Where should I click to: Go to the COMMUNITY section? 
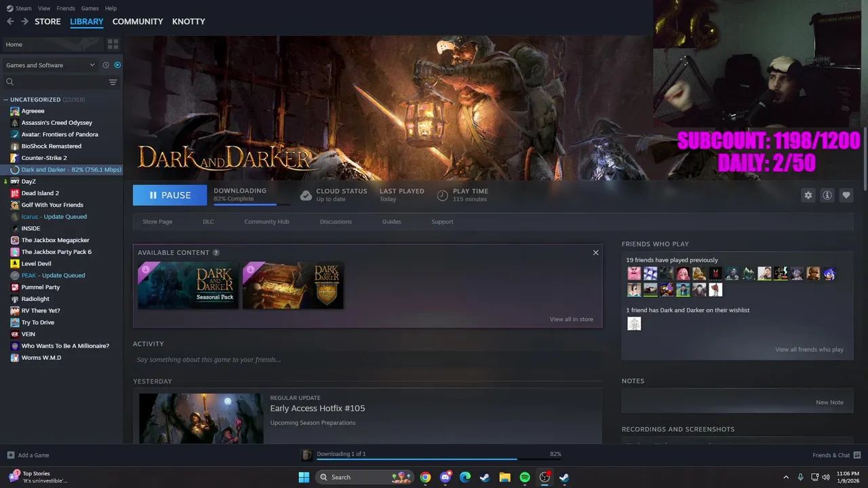pyautogui.click(x=138, y=22)
